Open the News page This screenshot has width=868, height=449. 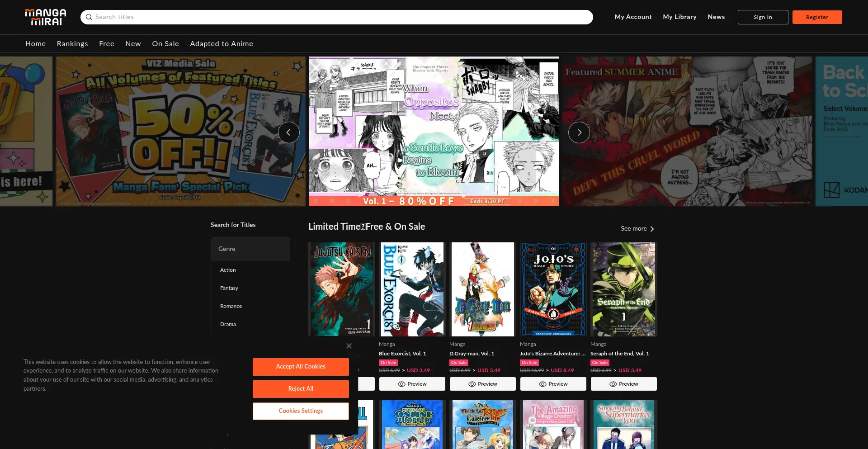[716, 17]
